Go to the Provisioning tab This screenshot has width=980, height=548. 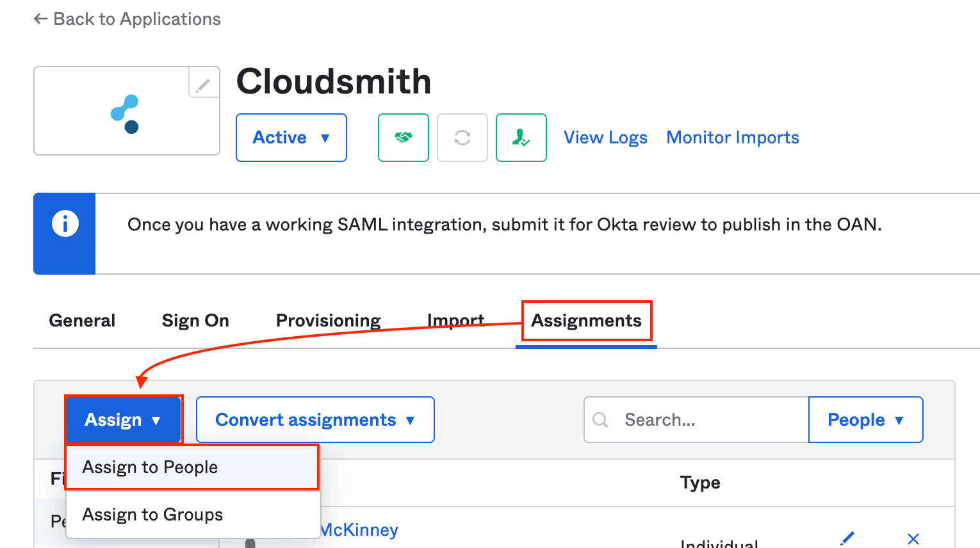(x=328, y=321)
